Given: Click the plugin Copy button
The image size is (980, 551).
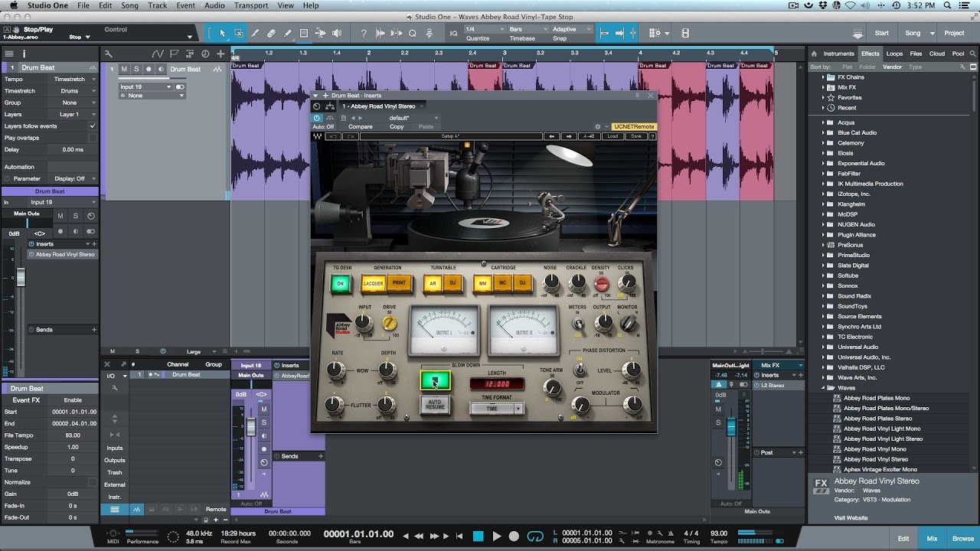Looking at the screenshot, I should pyautogui.click(x=397, y=126).
